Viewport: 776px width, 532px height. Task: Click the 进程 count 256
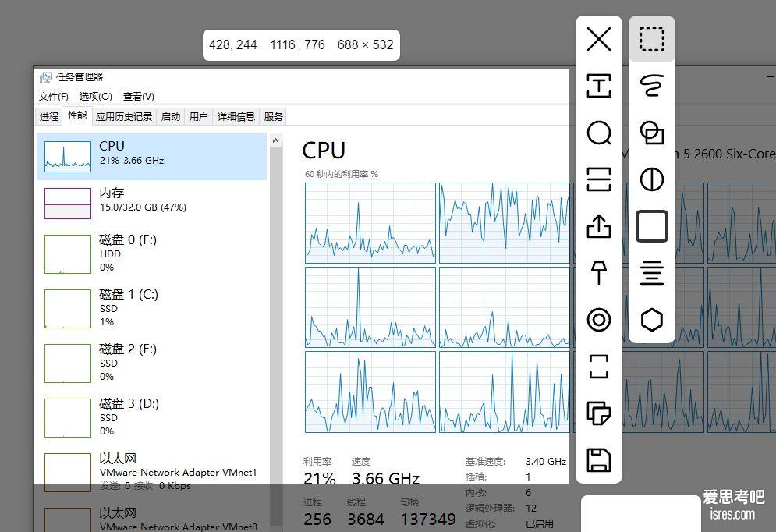click(317, 520)
